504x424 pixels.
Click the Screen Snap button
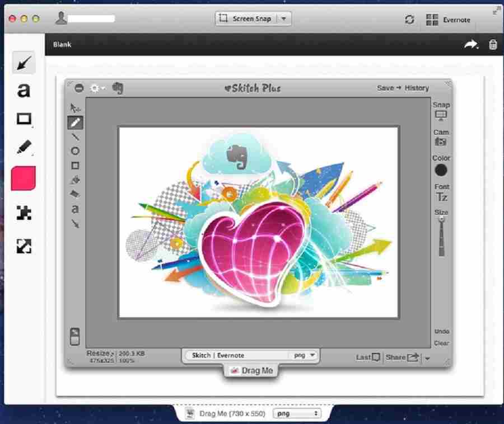click(246, 18)
